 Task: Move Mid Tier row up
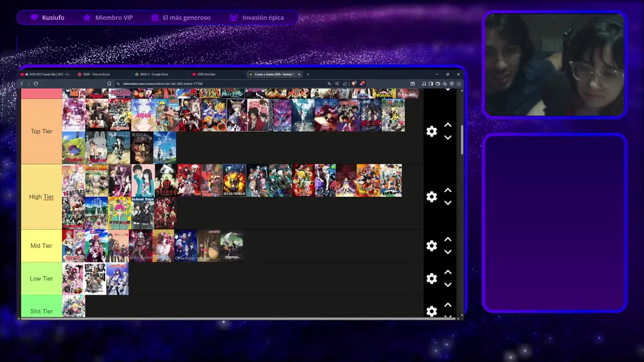click(x=448, y=240)
